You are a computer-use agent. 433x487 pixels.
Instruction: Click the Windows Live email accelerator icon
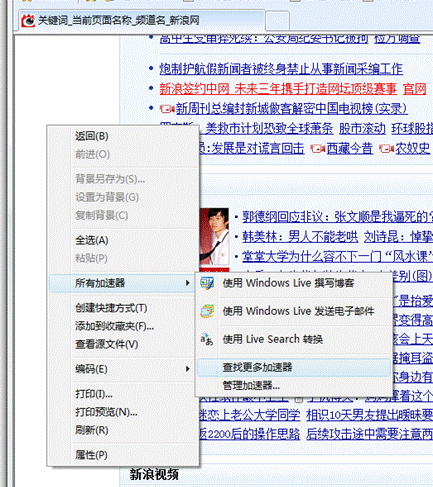[207, 311]
